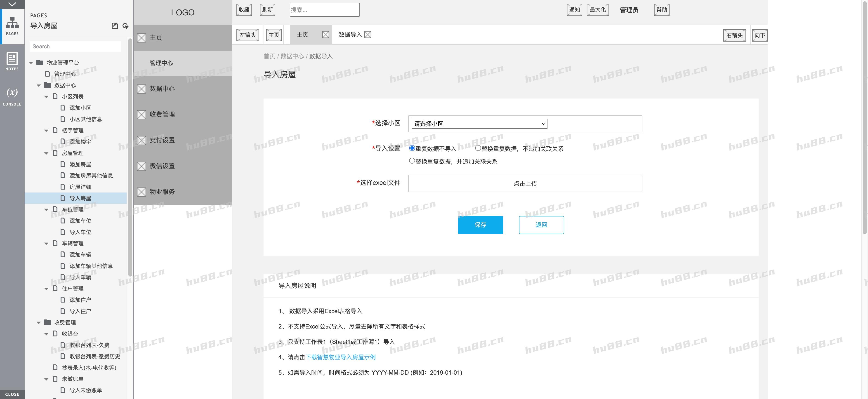Image resolution: width=868 pixels, height=399 pixels.
Task: Switch to the 数据导入 tab
Action: (350, 34)
